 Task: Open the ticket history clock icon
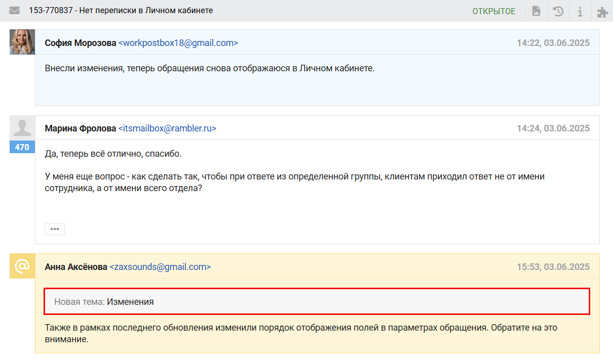pos(558,11)
